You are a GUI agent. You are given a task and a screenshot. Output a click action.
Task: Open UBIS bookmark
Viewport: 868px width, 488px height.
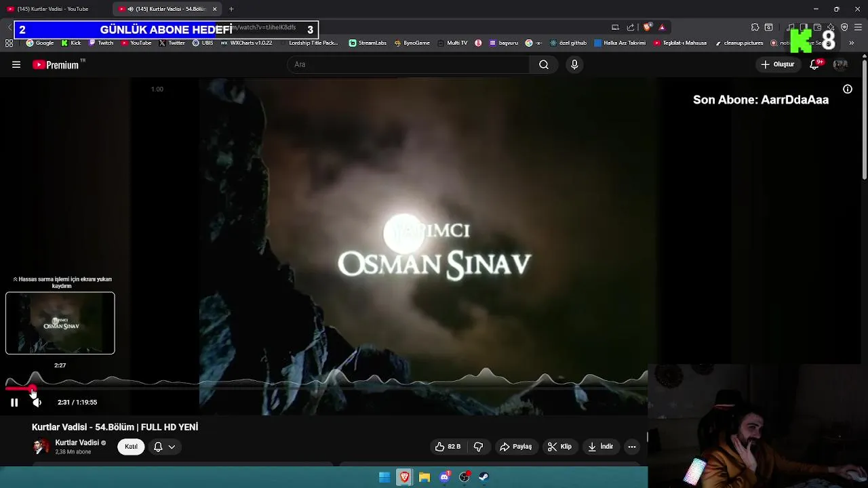[203, 43]
